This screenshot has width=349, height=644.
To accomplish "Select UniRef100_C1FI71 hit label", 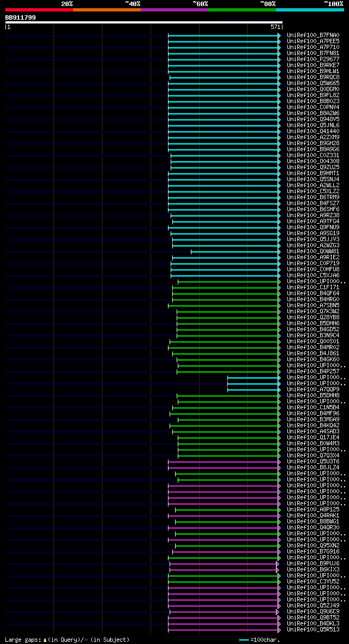I will [x=313, y=288].
